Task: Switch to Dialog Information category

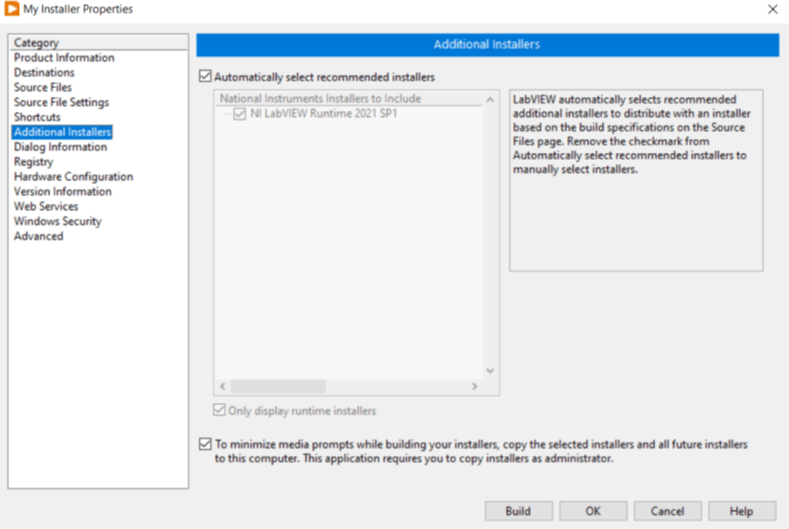Action: point(60,147)
